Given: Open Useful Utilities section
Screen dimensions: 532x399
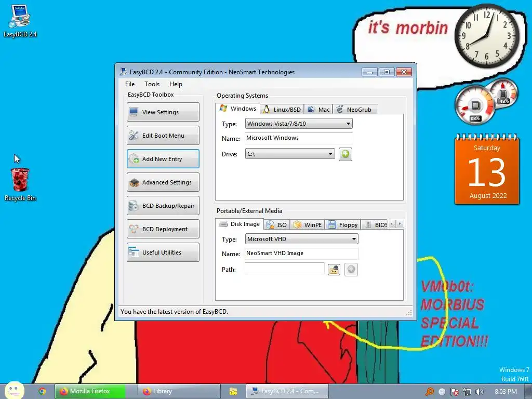Looking at the screenshot, I should pyautogui.click(x=163, y=252).
